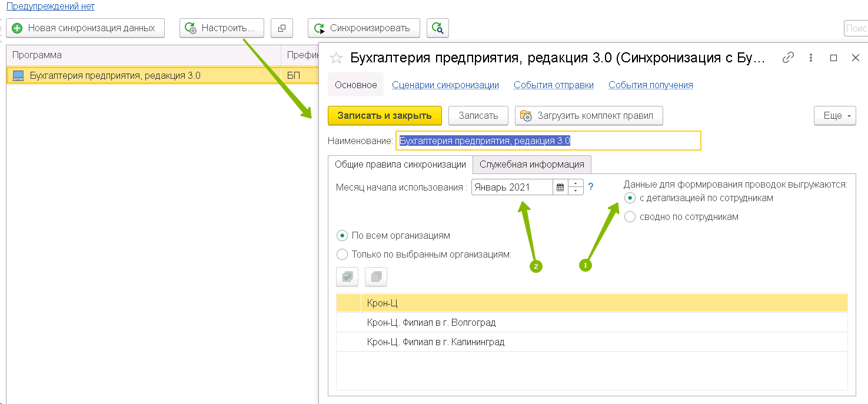
Task: Open the 'Предупреждений нет' link
Action: 50,6
